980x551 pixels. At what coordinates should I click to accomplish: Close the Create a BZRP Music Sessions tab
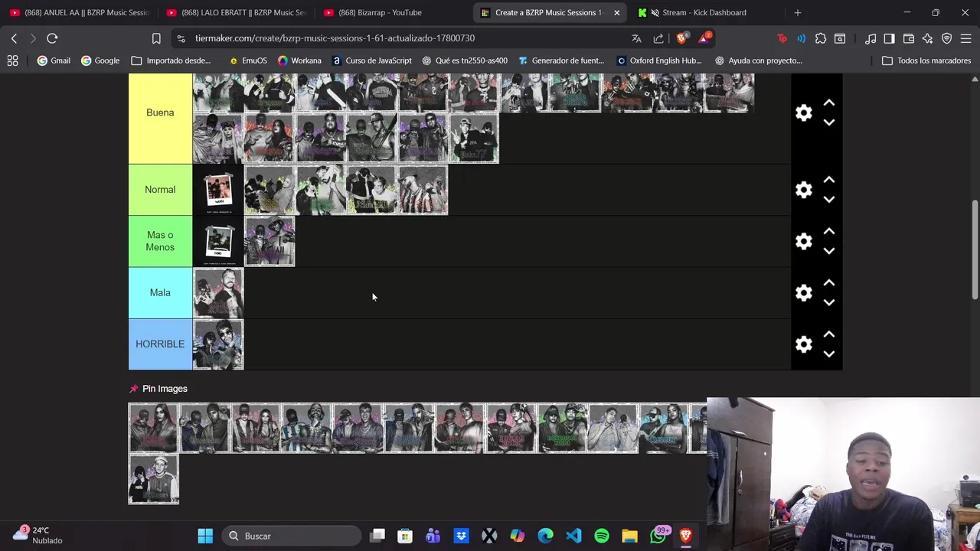click(x=616, y=12)
